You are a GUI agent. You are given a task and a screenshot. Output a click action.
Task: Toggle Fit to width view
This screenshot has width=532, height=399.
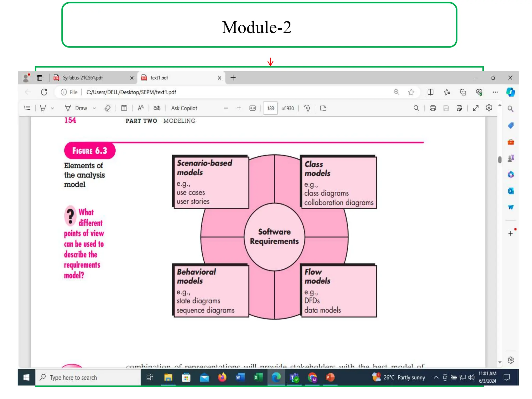tap(252, 108)
